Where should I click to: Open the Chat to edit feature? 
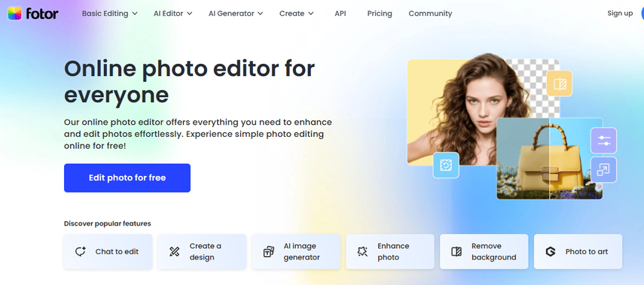tap(108, 251)
